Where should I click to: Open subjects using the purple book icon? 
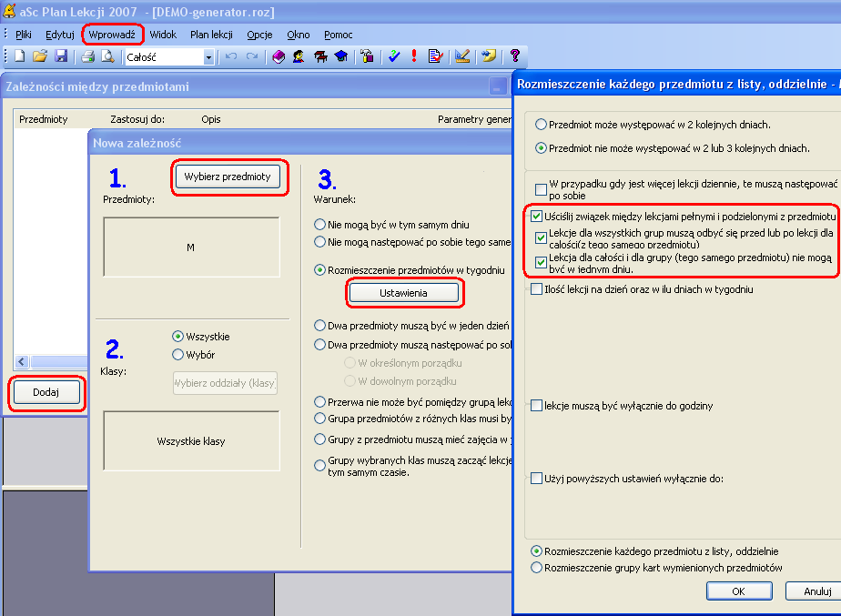coord(279,56)
